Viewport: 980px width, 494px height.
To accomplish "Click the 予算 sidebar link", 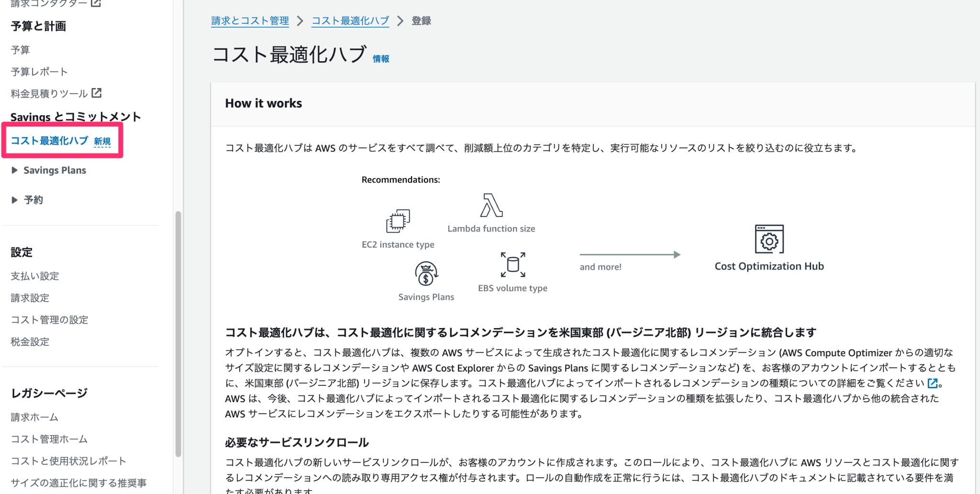I will click(x=20, y=49).
